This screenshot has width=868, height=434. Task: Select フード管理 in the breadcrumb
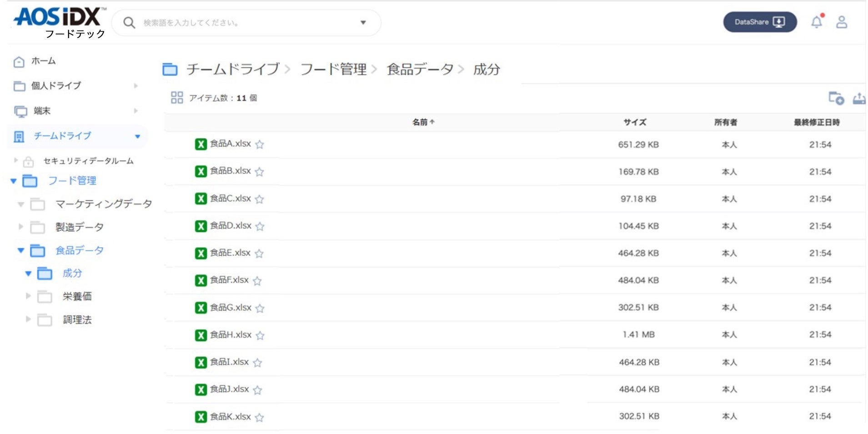click(x=333, y=70)
